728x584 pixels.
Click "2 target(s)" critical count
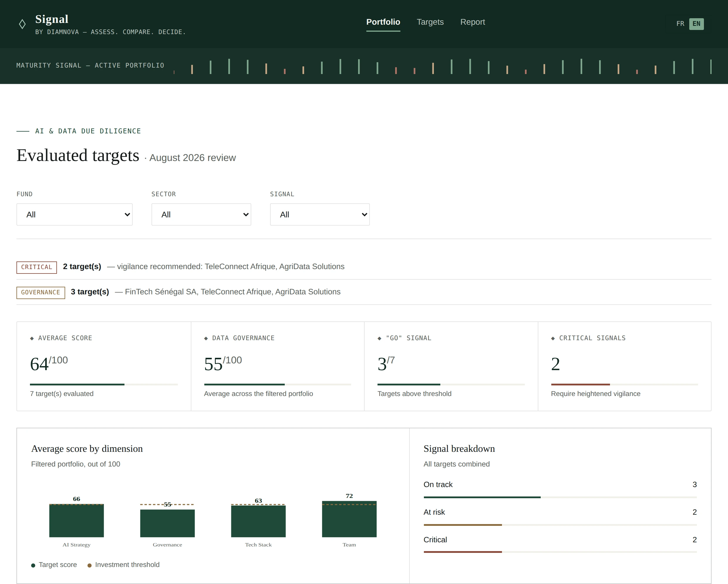(82, 266)
